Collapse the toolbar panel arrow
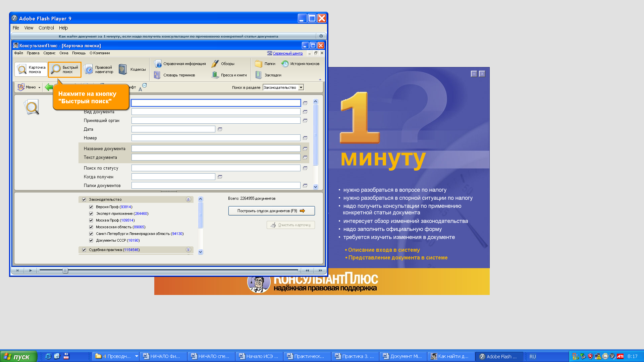Image resolution: width=644 pixels, height=362 pixels. point(320,79)
